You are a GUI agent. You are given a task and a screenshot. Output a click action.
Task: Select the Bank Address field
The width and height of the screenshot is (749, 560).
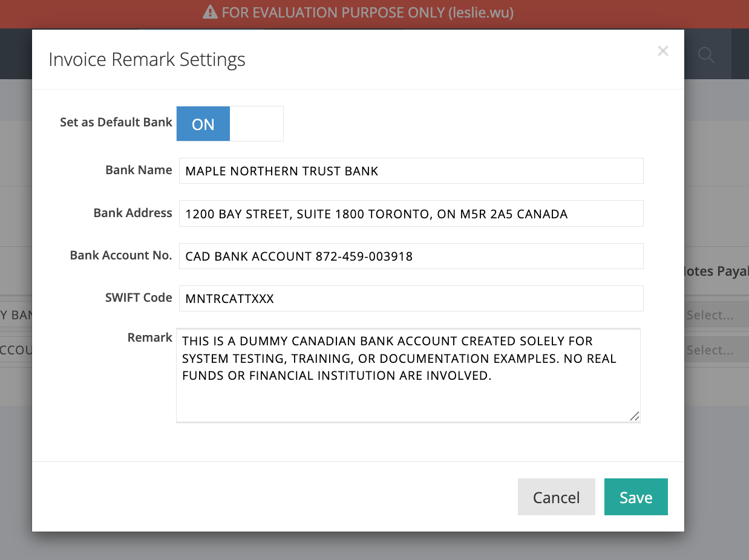[x=410, y=213]
